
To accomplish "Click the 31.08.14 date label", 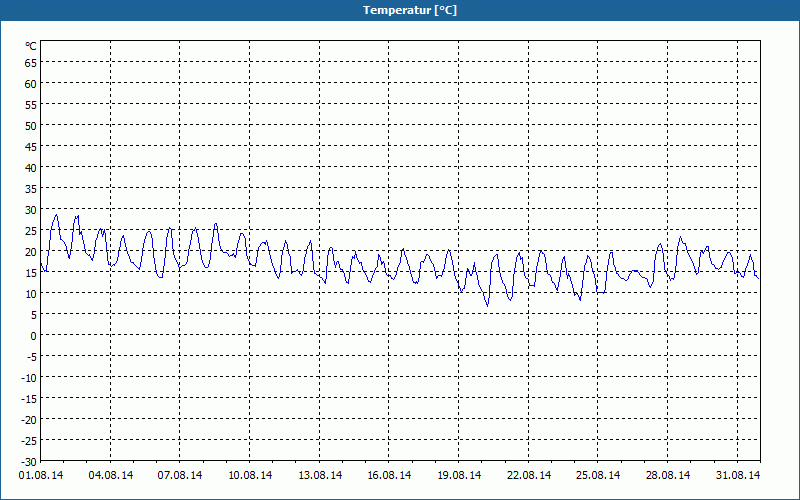I will tap(738, 476).
